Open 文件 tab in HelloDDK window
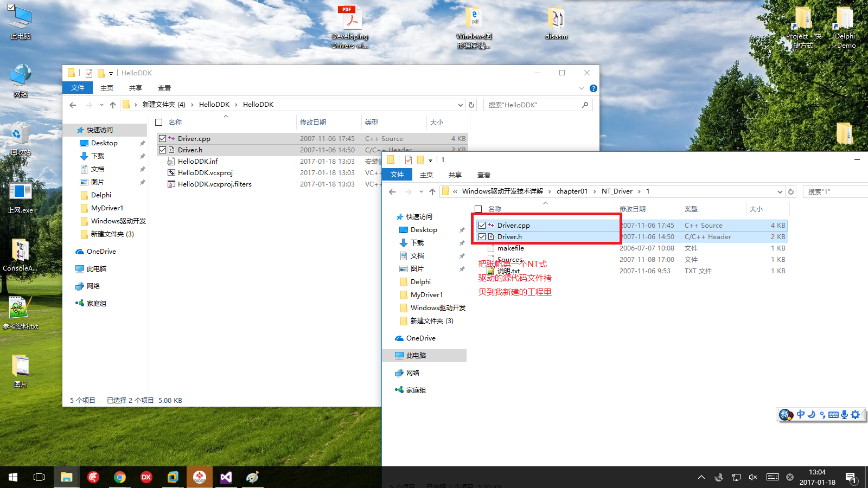868x488 pixels. click(x=78, y=88)
